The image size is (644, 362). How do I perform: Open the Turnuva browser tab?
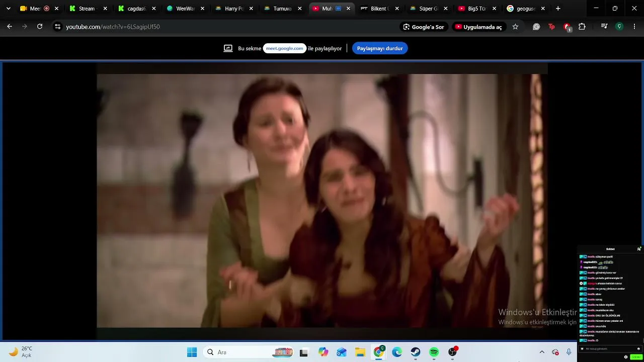click(283, 9)
